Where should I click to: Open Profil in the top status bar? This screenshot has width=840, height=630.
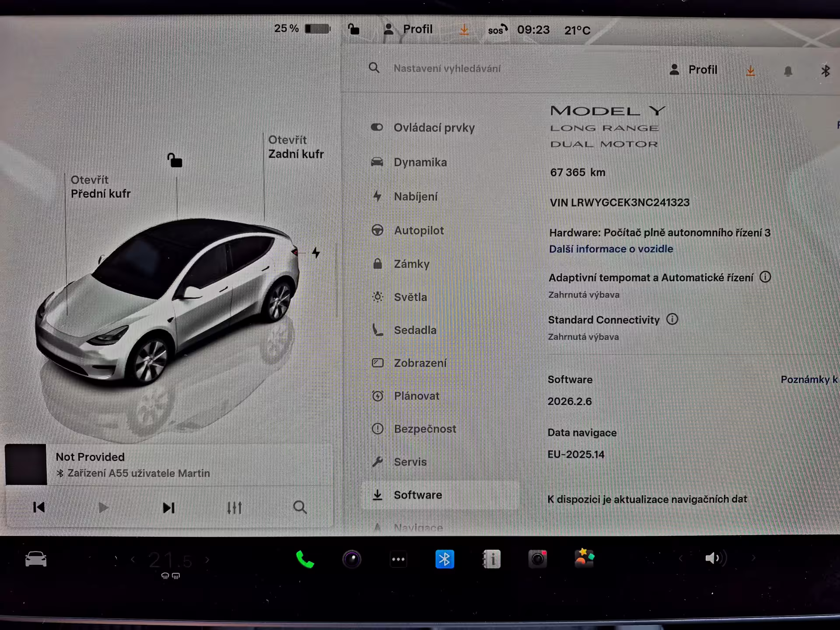click(408, 29)
